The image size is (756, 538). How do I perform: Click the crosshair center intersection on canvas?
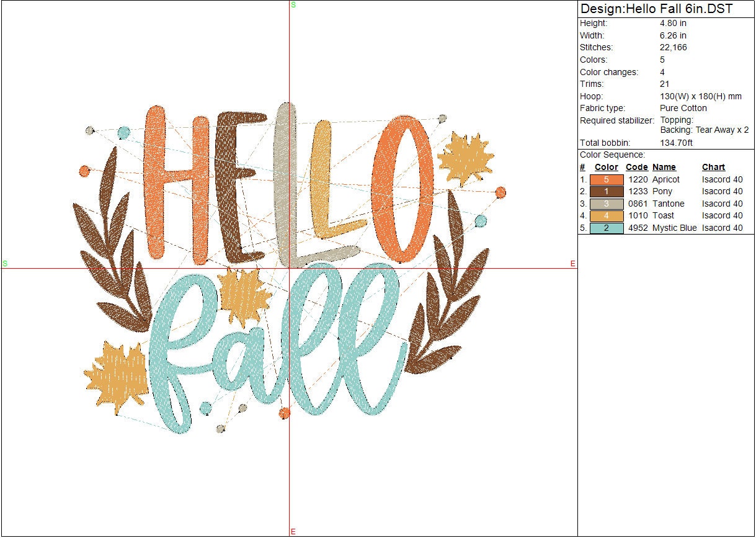pyautogui.click(x=289, y=269)
